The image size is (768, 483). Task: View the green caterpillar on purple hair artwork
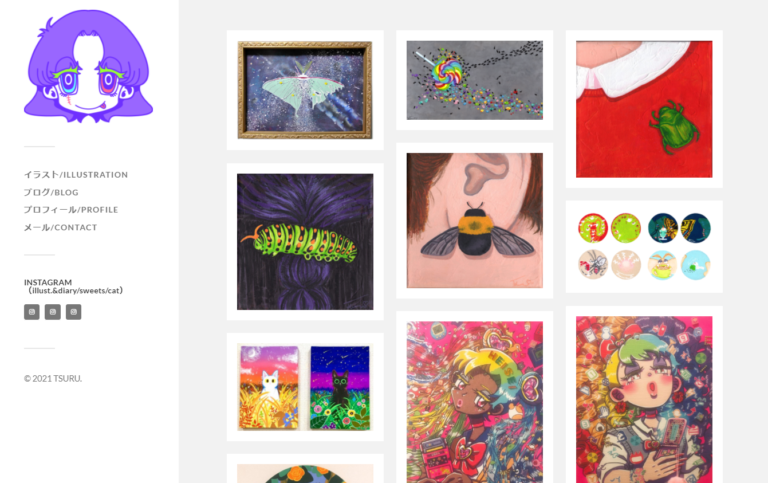(x=305, y=242)
